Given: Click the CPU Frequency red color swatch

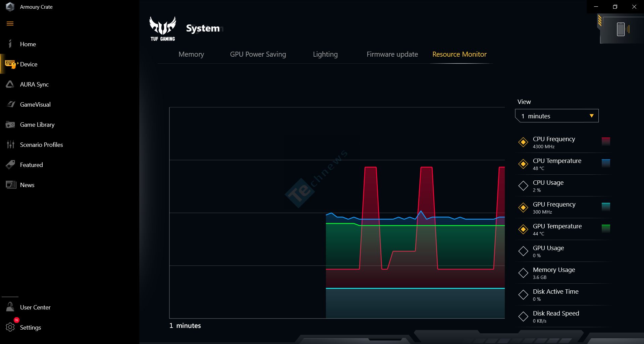Looking at the screenshot, I should pyautogui.click(x=606, y=141).
